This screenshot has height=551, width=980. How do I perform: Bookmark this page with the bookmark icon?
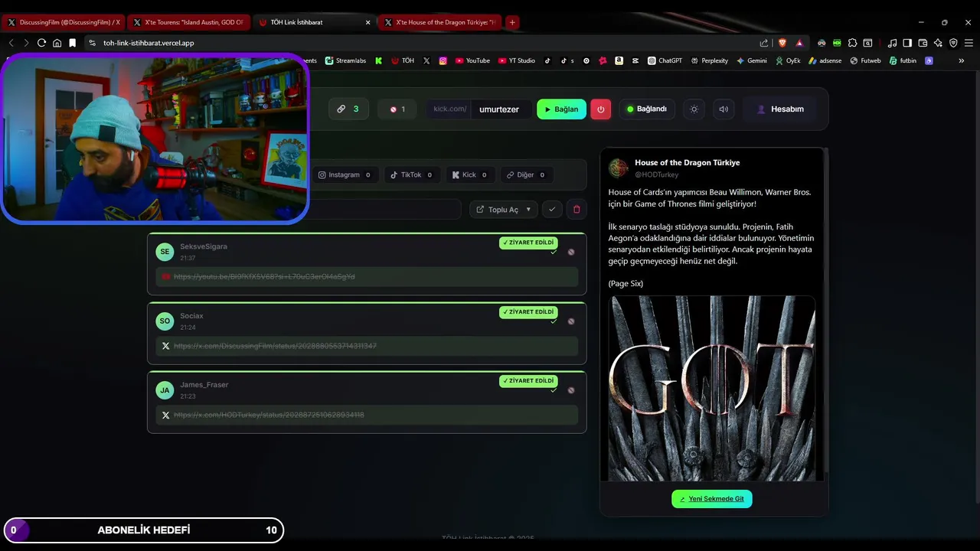pos(72,43)
